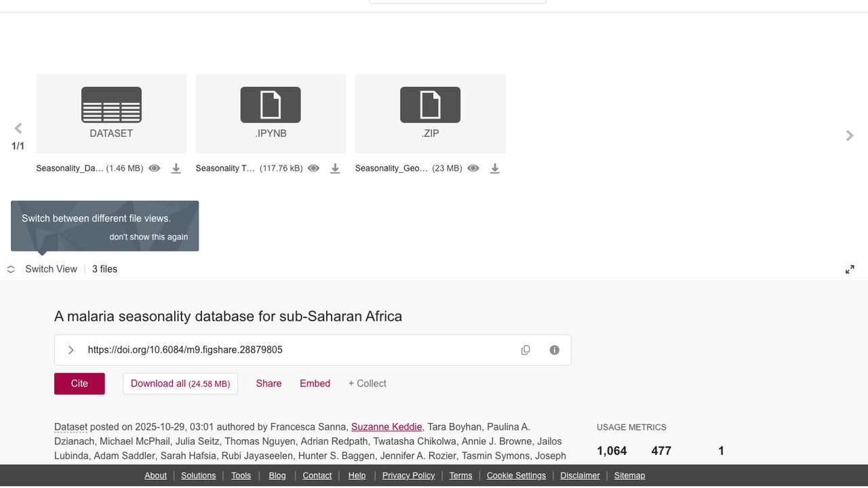Copy the DOI link to clipboard
The image size is (868, 488).
click(x=526, y=350)
